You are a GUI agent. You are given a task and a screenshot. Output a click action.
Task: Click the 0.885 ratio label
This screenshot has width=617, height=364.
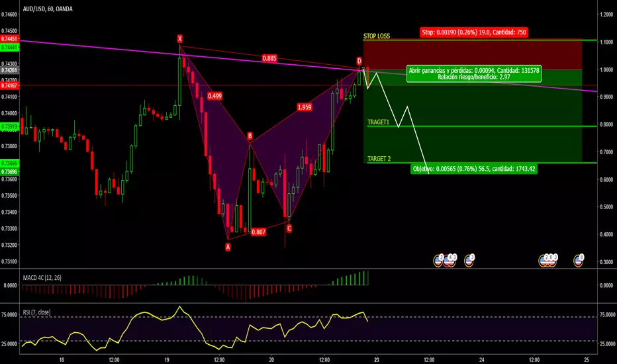point(269,58)
